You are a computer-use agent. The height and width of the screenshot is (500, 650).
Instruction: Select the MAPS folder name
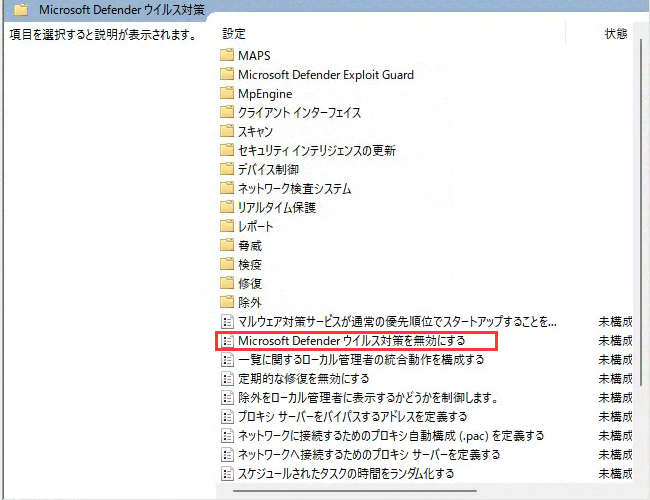[x=254, y=55]
